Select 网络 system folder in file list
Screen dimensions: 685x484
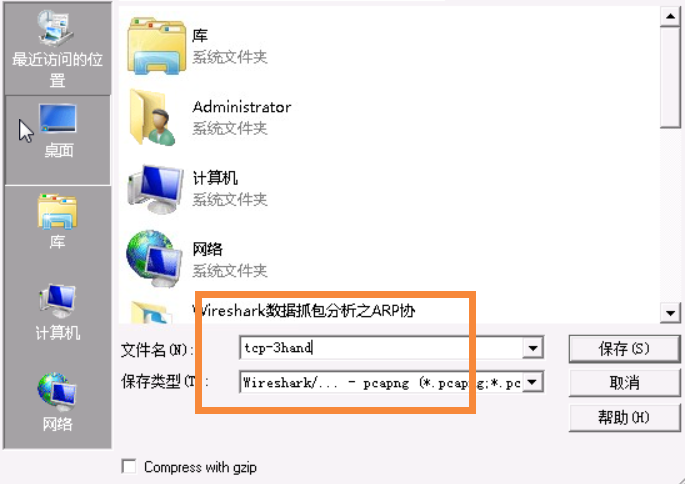point(198,259)
